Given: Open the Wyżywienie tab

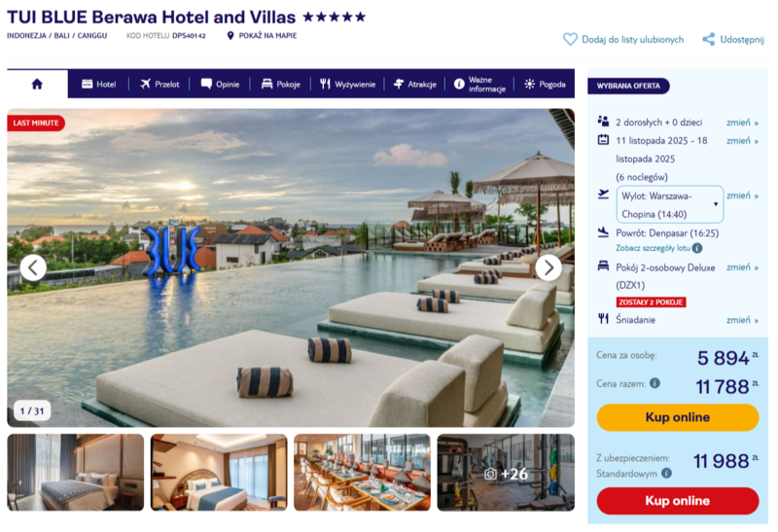Looking at the screenshot, I should pyautogui.click(x=348, y=84).
